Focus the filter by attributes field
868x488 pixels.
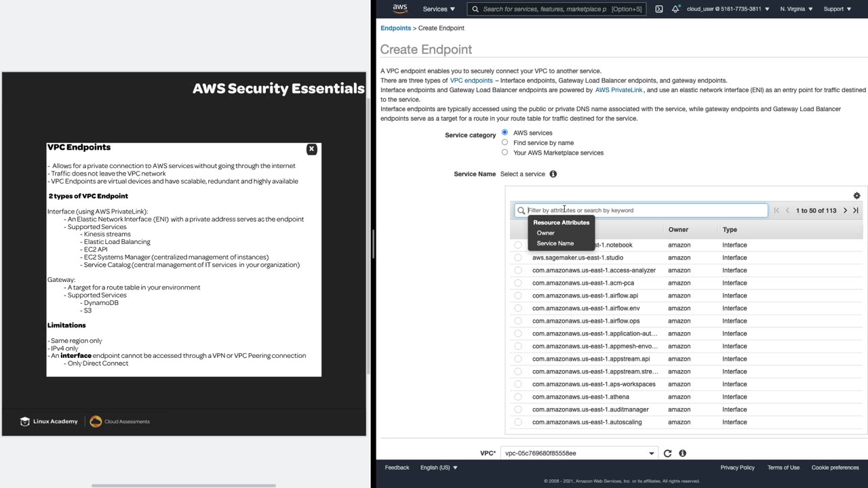pos(641,211)
